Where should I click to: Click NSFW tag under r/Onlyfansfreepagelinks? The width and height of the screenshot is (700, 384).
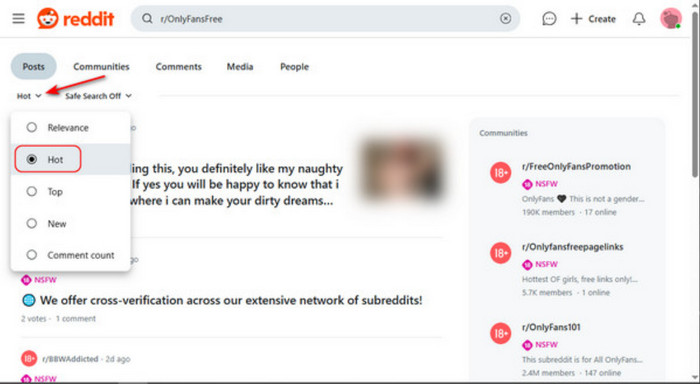tap(540, 264)
